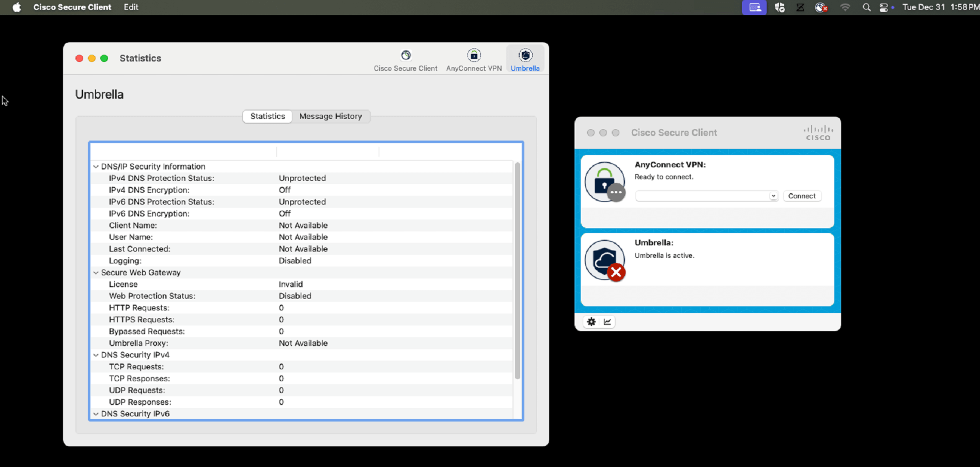Open settings gear in Cisco Secure Client window

click(x=592, y=322)
